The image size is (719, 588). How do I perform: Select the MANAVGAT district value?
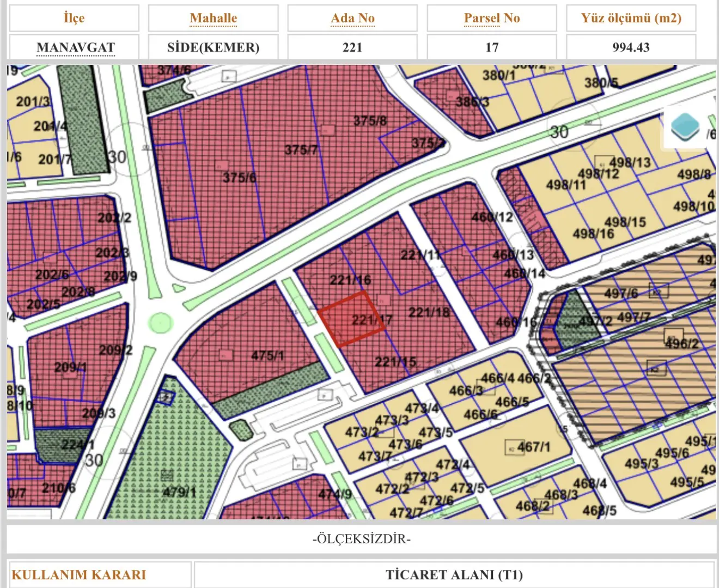pyautogui.click(x=76, y=47)
